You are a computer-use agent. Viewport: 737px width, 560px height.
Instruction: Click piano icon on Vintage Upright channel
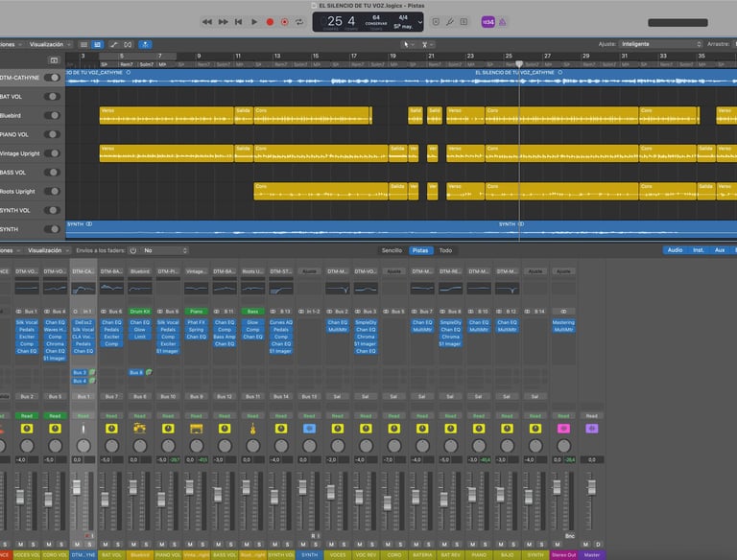(197, 428)
